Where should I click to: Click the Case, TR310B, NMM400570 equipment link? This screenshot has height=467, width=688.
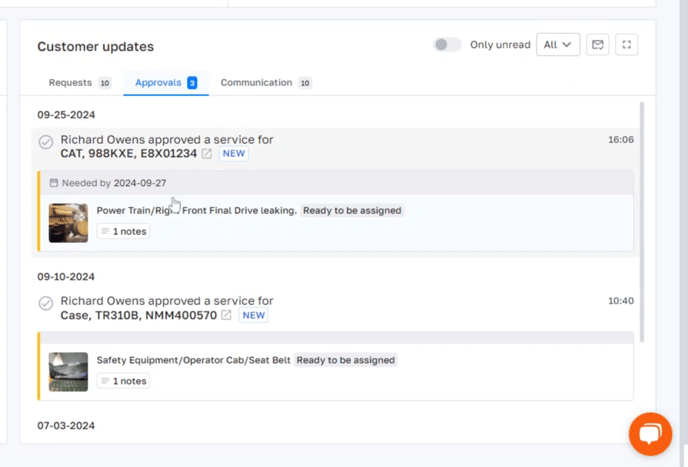pyautogui.click(x=138, y=315)
